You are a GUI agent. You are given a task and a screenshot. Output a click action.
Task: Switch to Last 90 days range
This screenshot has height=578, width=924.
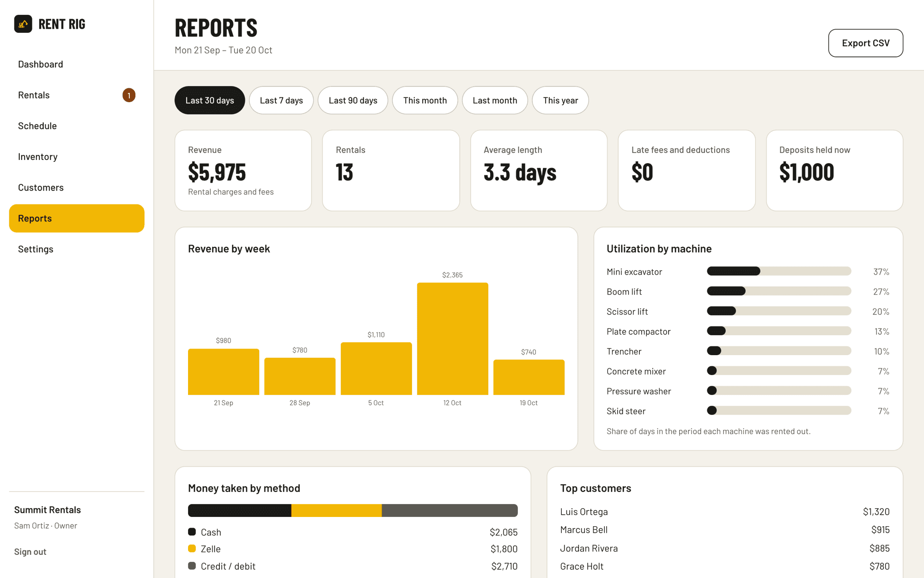[353, 100]
